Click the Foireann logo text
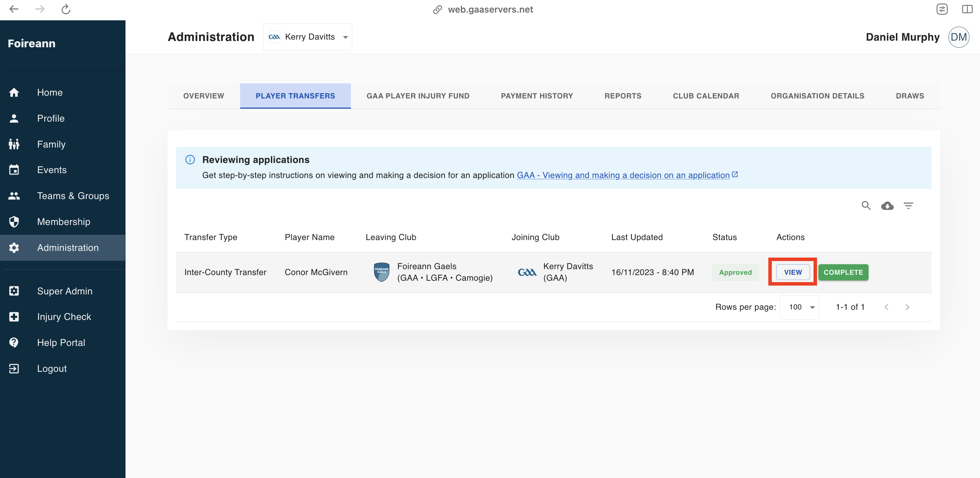 (32, 43)
